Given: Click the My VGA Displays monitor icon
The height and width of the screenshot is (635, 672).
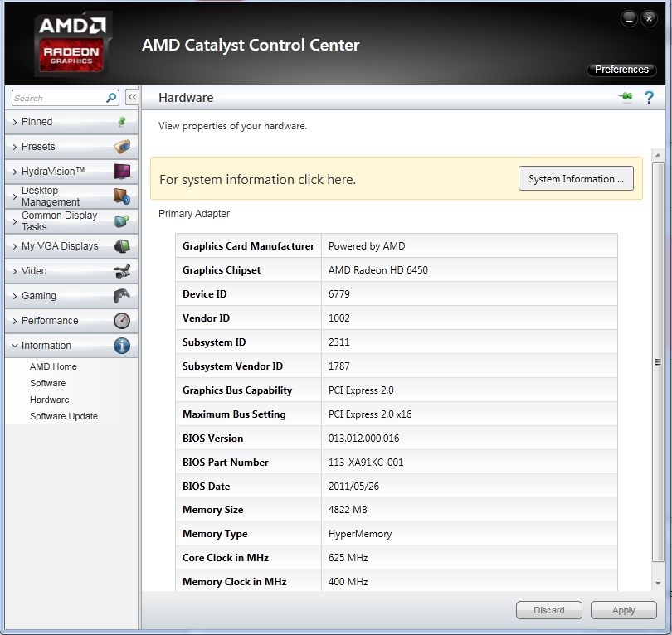Looking at the screenshot, I should click(122, 245).
